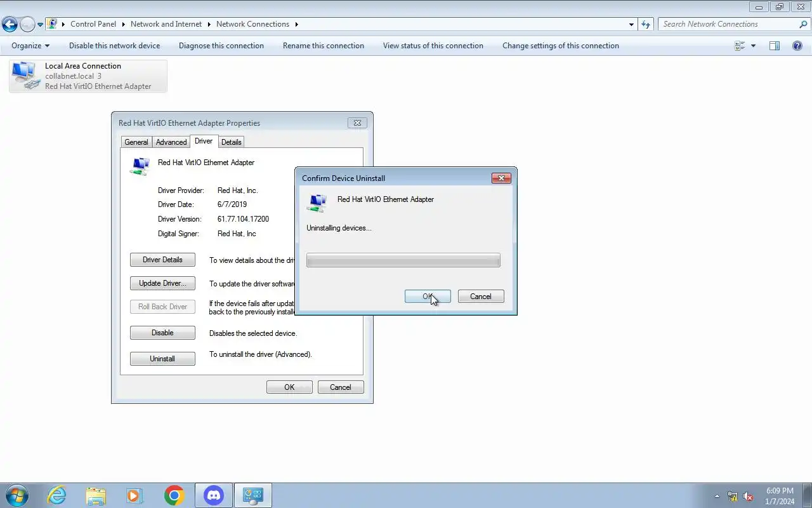Click OK in the Properties dialog

click(289, 387)
